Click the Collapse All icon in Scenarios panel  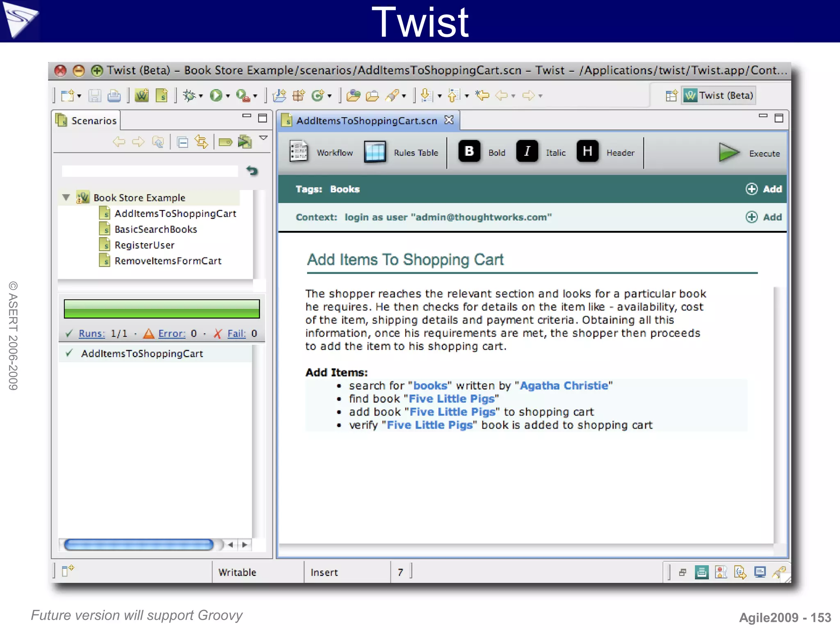click(x=182, y=142)
